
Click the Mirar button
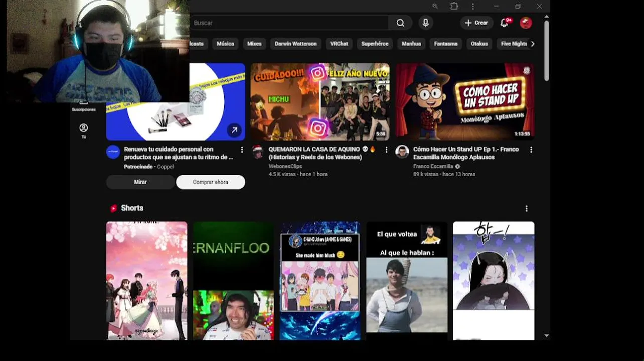[140, 182]
